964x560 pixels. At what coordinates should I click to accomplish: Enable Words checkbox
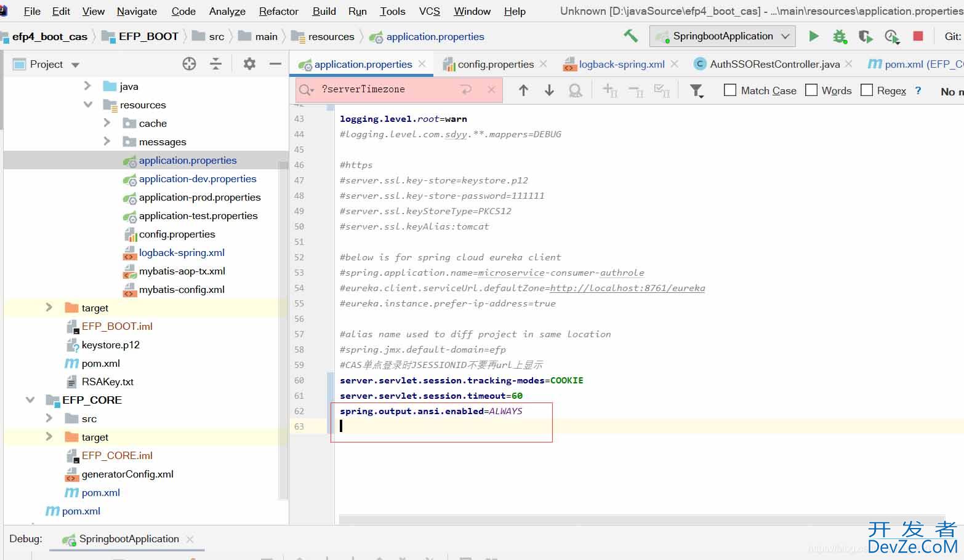point(811,90)
